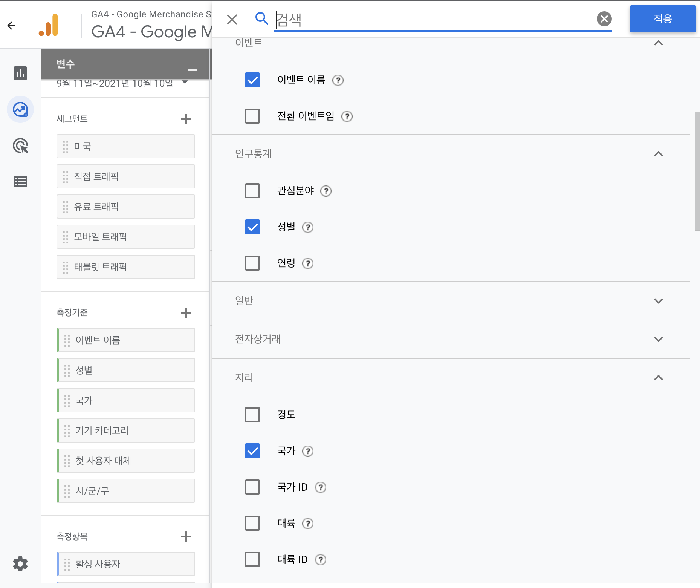Collapse the 인구통계 section
This screenshot has height=588, width=700.
pyautogui.click(x=658, y=154)
